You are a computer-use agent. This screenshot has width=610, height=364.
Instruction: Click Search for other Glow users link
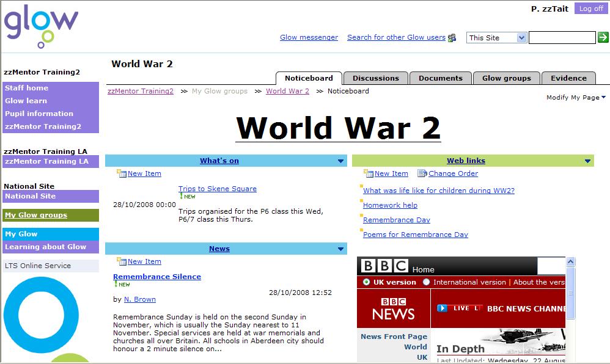(x=396, y=37)
